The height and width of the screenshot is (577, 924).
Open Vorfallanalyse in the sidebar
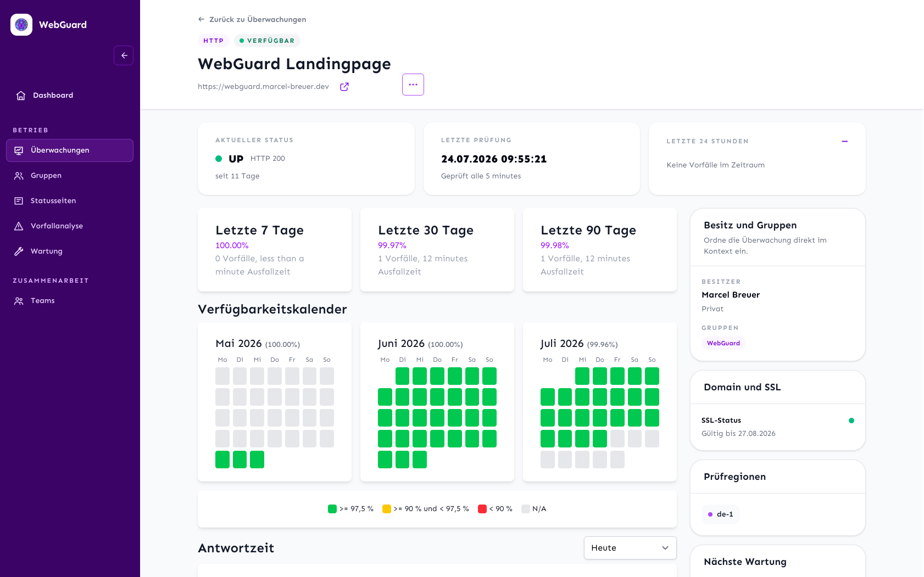[x=70, y=226]
